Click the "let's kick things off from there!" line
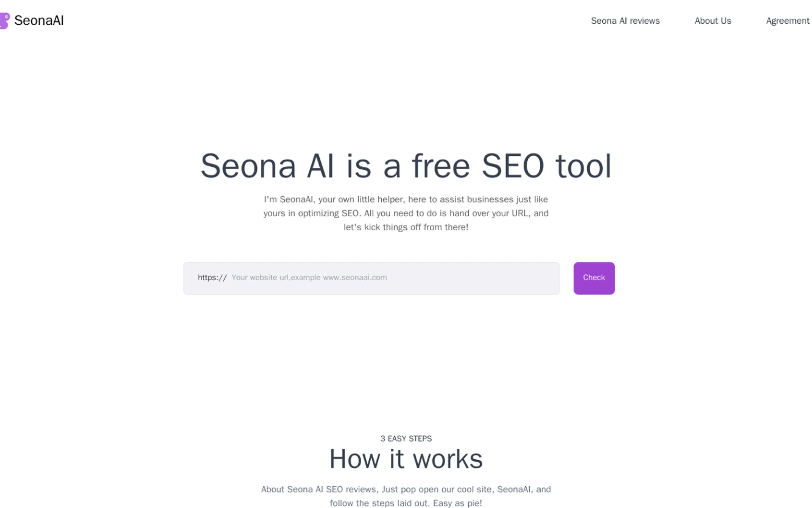This screenshot has width=812, height=508. [x=405, y=227]
